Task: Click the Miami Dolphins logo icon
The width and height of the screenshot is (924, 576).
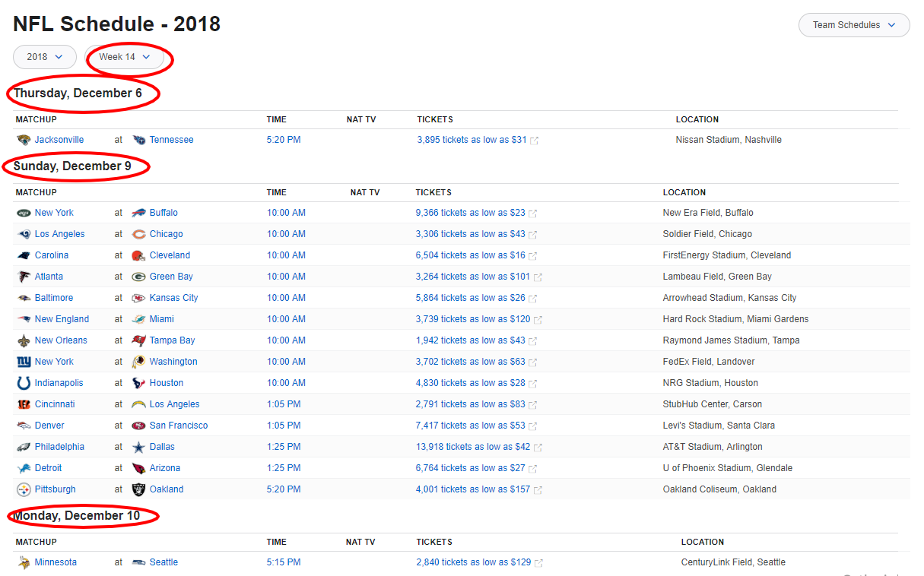Action: [138, 319]
